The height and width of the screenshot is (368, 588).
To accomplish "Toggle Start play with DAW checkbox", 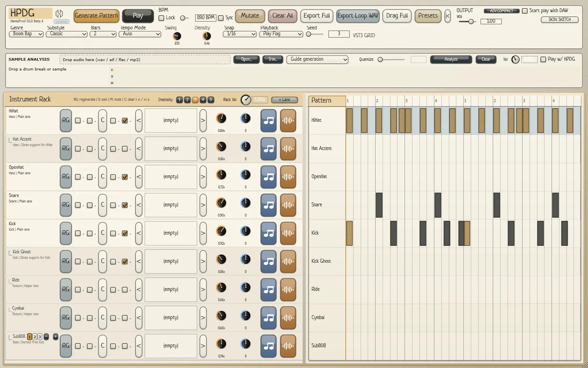I will [x=524, y=11].
